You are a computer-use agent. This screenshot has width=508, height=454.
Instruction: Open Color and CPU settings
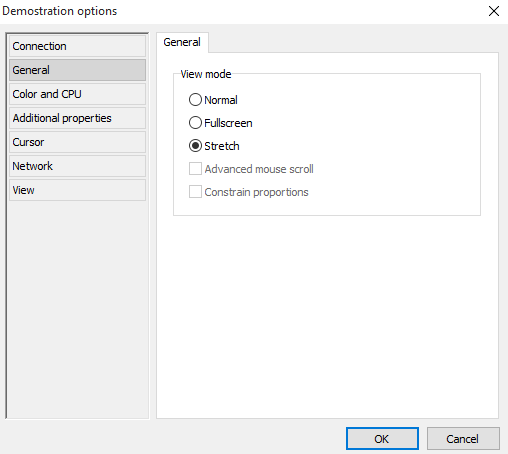point(77,94)
